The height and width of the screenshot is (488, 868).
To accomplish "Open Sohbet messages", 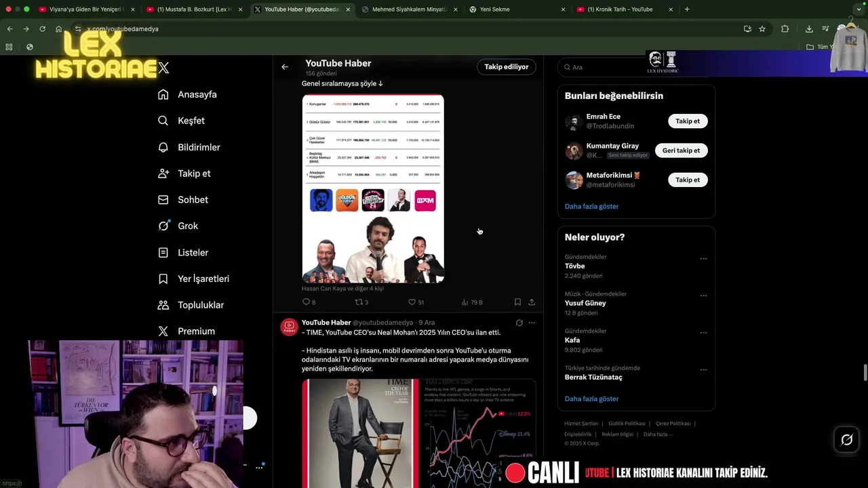I will tap(182, 200).
